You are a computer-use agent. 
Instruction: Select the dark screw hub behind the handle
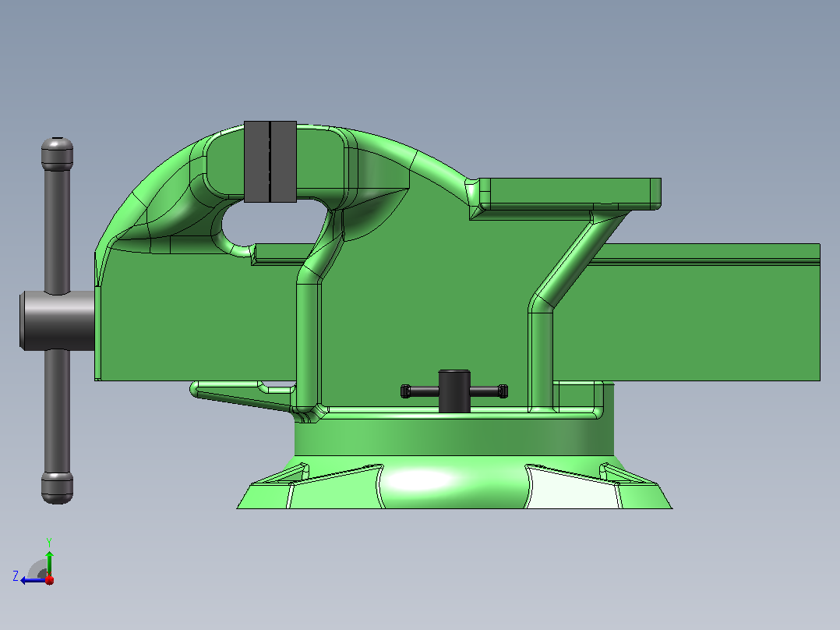tap(57, 320)
